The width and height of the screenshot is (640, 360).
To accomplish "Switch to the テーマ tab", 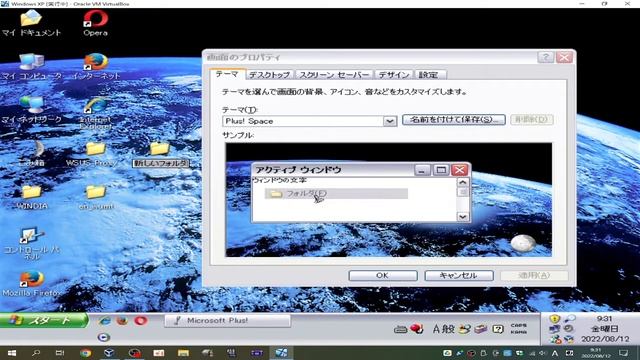I will click(227, 74).
